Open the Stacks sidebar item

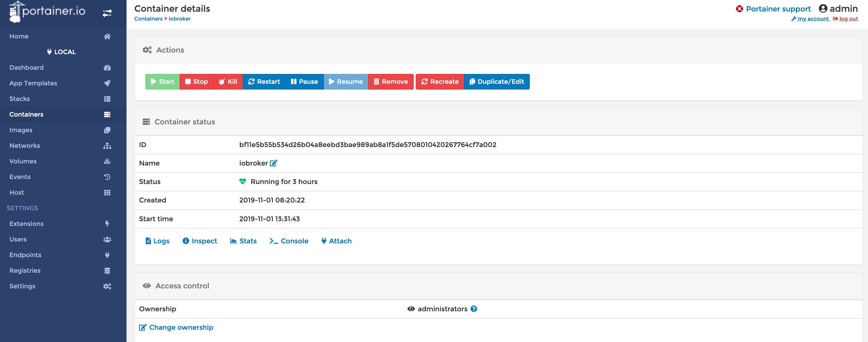click(20, 99)
